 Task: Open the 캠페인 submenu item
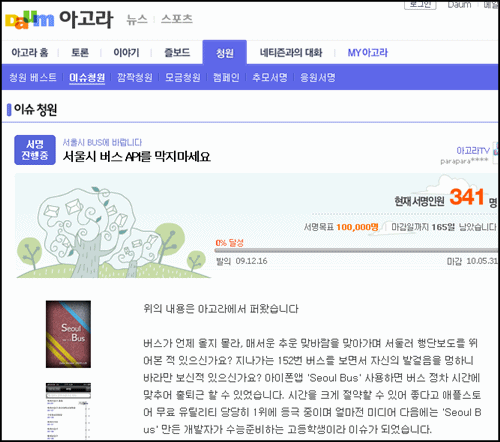(x=226, y=78)
